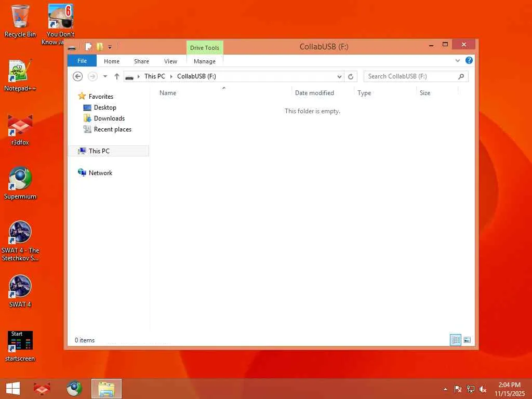Click the Drive Tools contextual tab header
532x399 pixels.
point(205,48)
